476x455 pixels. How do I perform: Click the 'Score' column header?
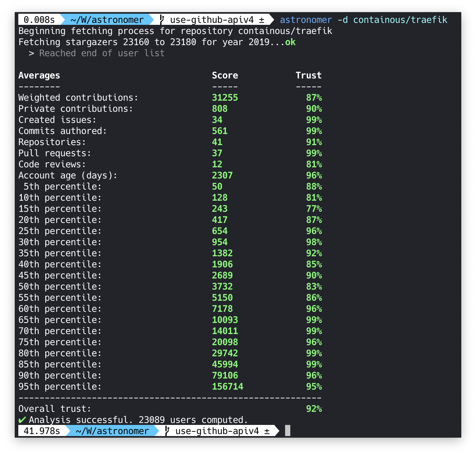(225, 76)
